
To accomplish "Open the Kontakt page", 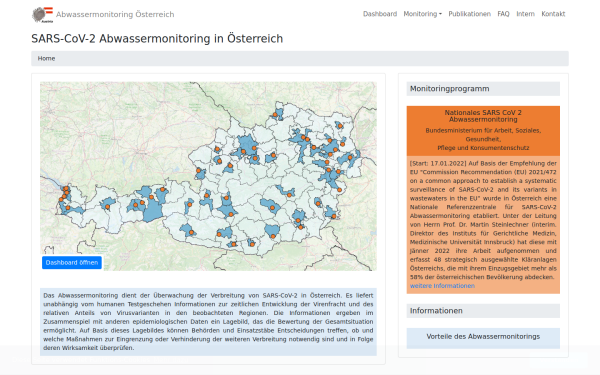I will click(x=553, y=14).
